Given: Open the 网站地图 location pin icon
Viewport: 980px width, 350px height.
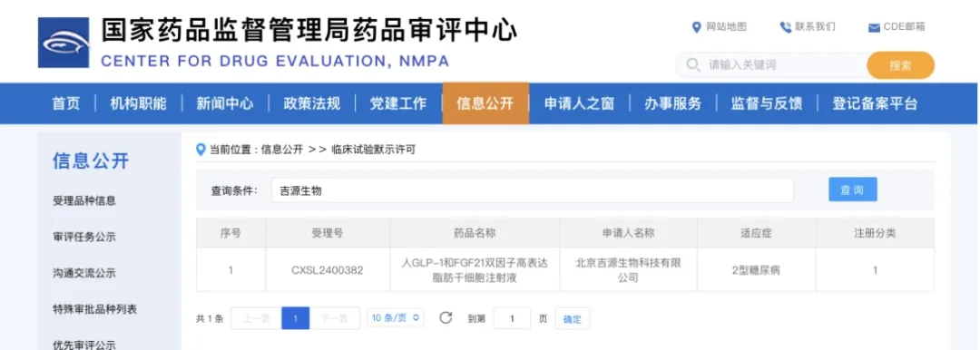Looking at the screenshot, I should [x=697, y=27].
